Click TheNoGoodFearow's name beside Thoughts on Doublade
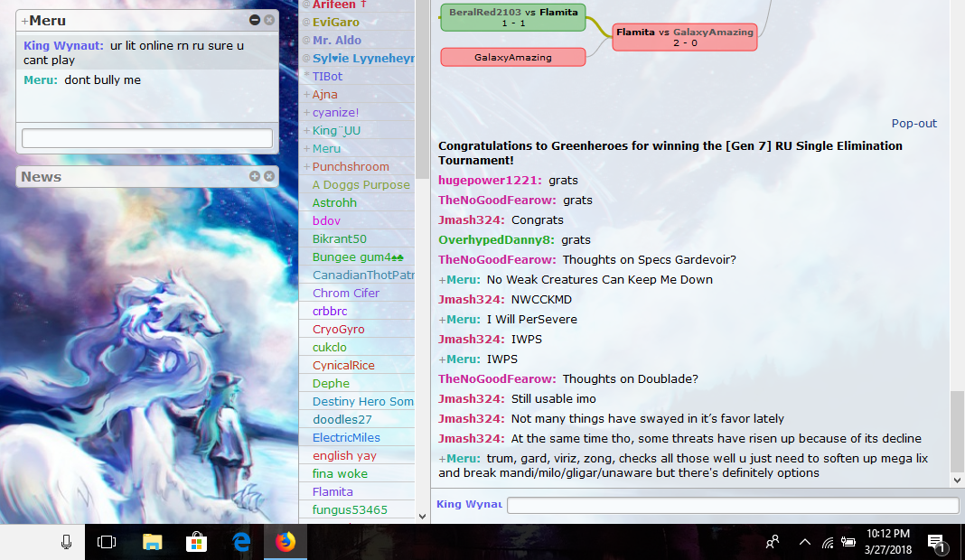The width and height of the screenshot is (965, 560). tap(497, 379)
